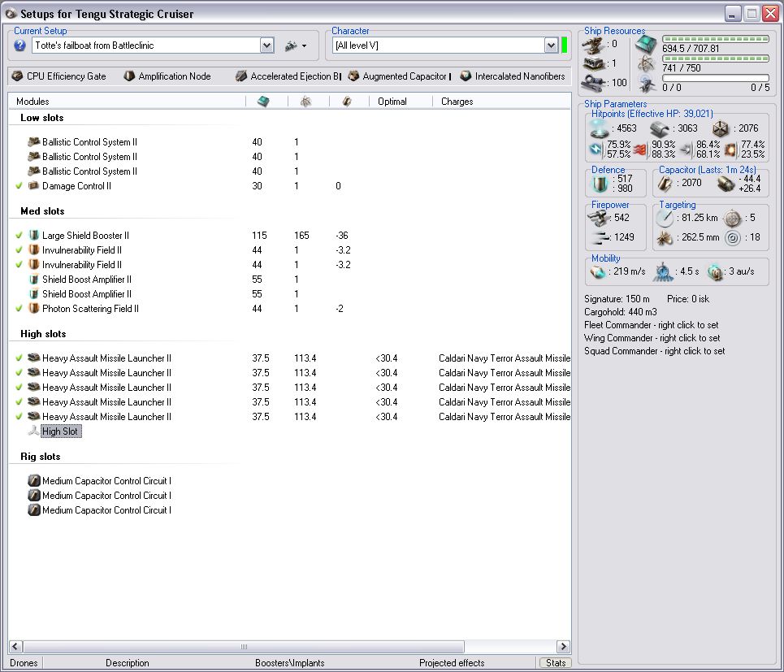Image resolution: width=784 pixels, height=672 pixels.
Task: Expand the Character selection dropdown
Action: (551, 46)
